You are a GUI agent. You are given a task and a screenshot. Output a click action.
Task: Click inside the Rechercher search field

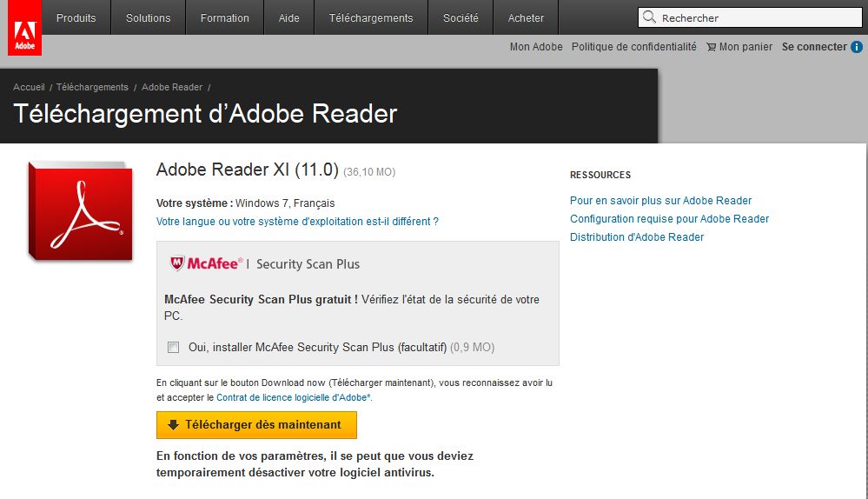coord(750,17)
